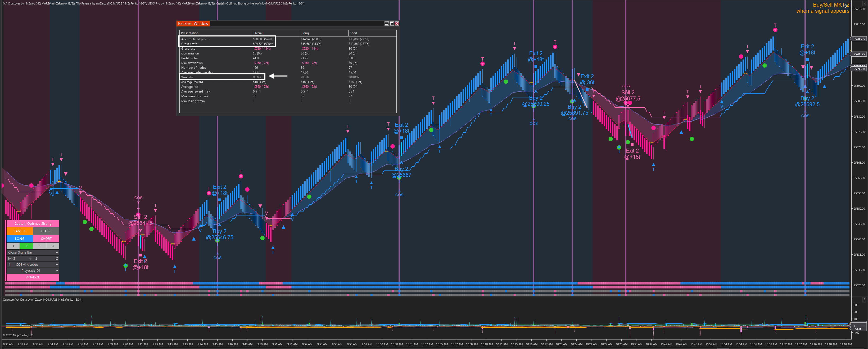Click the 25695.50 price marker on axis
Image resolution: width=868 pixels, height=349 pixels.
click(x=859, y=69)
